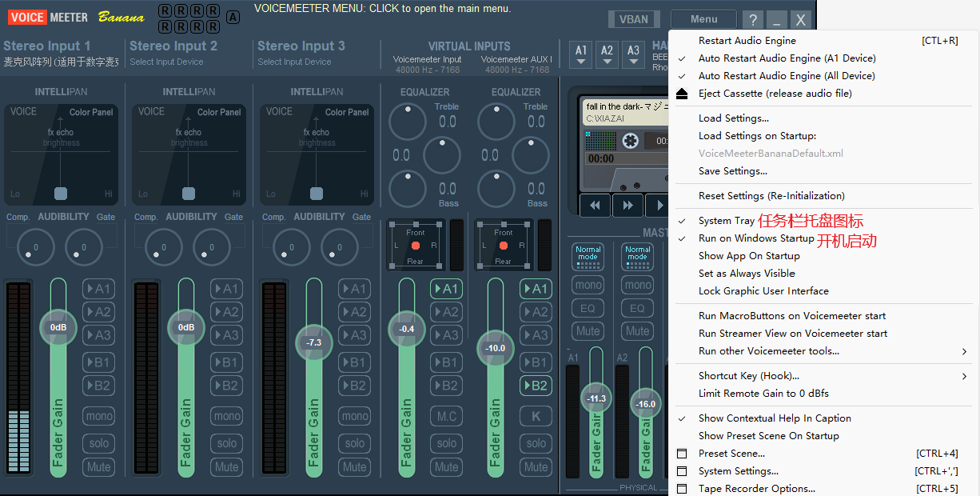Screen dimensions: 980x496
Task: Click the cassette reel icon
Action: [631, 141]
